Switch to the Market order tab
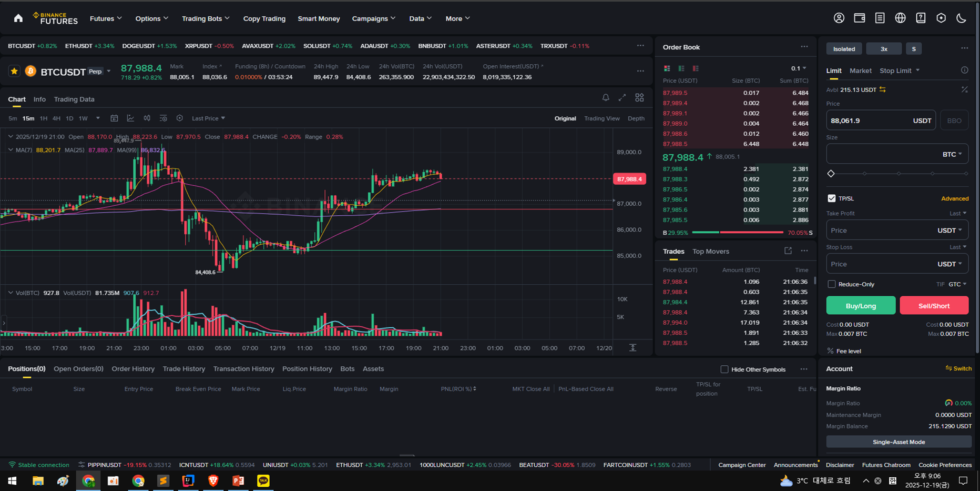This screenshot has width=980, height=491. click(x=860, y=71)
